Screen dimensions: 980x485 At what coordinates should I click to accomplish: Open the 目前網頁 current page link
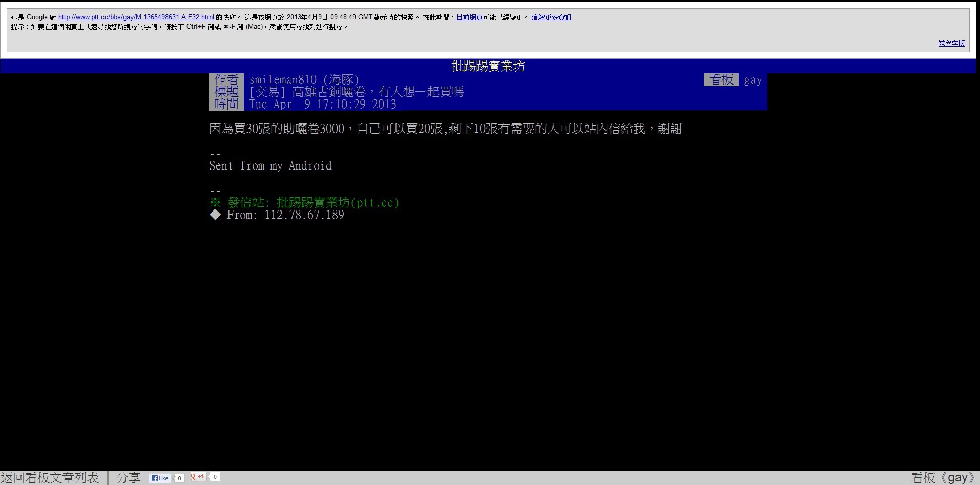click(469, 17)
